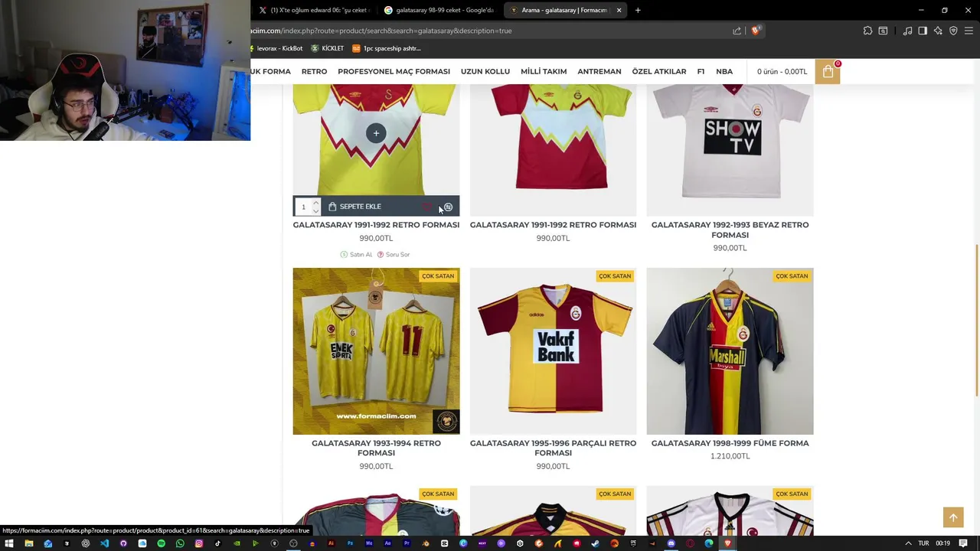The width and height of the screenshot is (980, 551).
Task: Switch to the galatasaray 98-99 ceket Google tab
Action: [x=439, y=10]
